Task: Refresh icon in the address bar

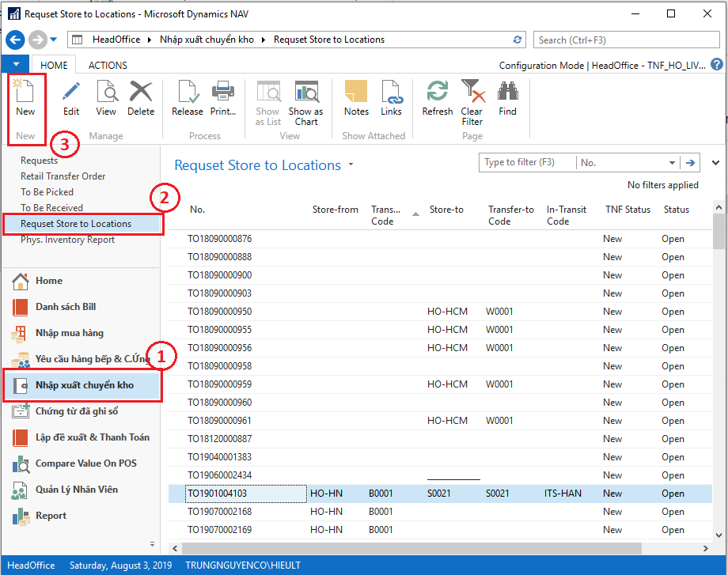Action: pos(518,40)
